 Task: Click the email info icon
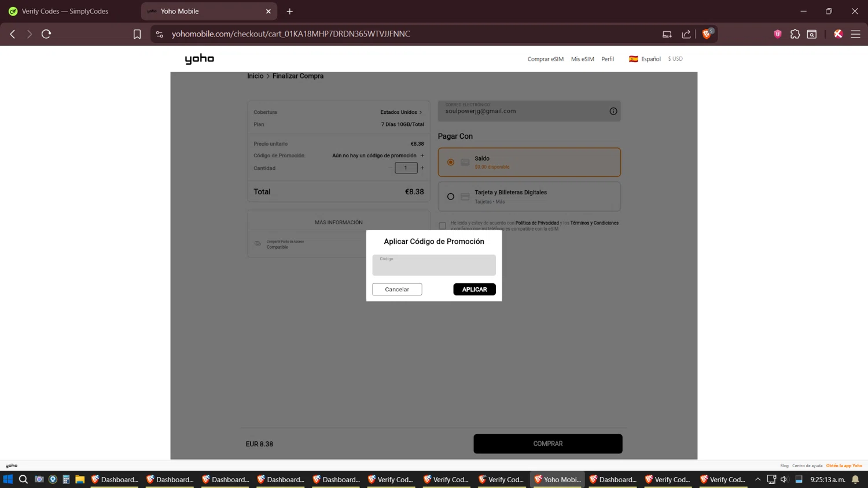(613, 111)
